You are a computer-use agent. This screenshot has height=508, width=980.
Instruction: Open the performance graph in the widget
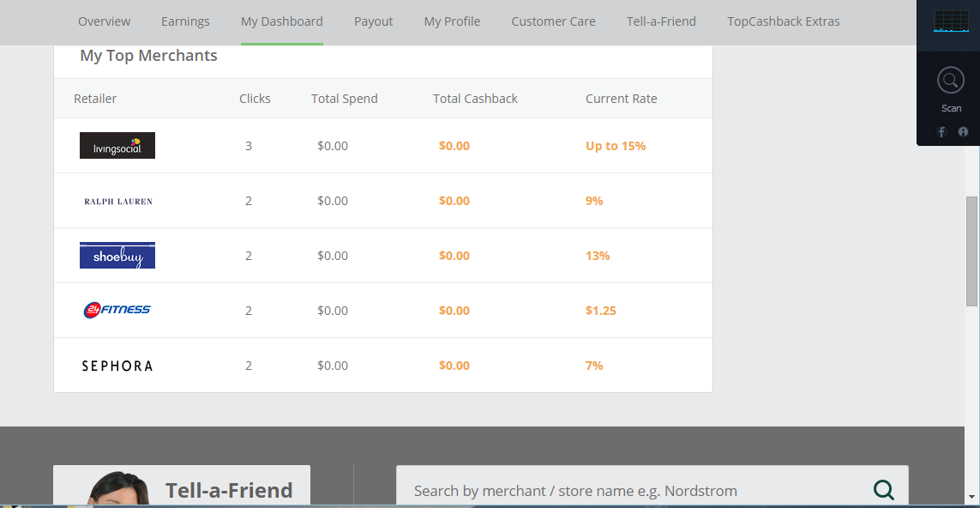(950, 22)
